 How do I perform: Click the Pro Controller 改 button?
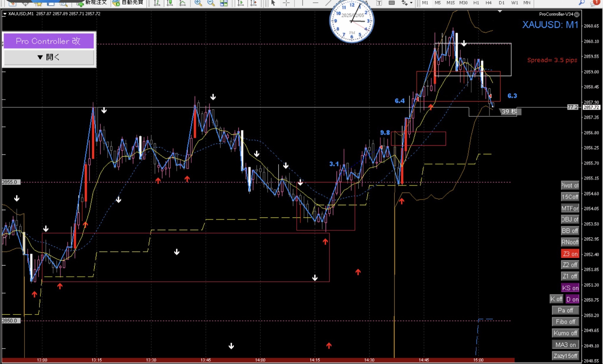coord(49,41)
